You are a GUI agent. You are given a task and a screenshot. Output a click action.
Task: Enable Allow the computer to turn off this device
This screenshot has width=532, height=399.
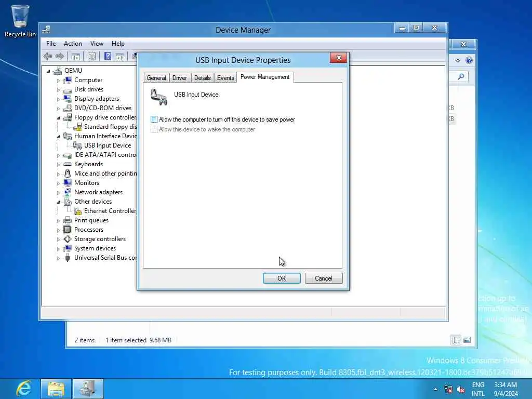point(154,119)
